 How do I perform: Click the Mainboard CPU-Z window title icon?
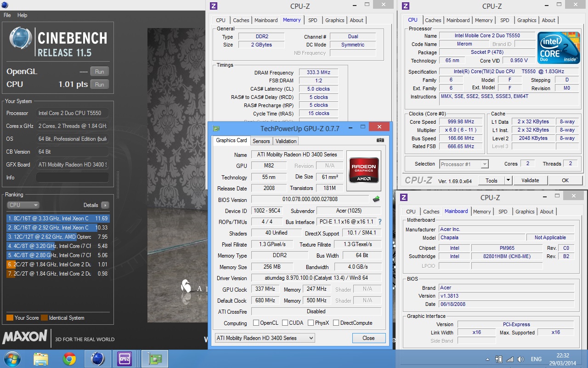click(x=404, y=197)
